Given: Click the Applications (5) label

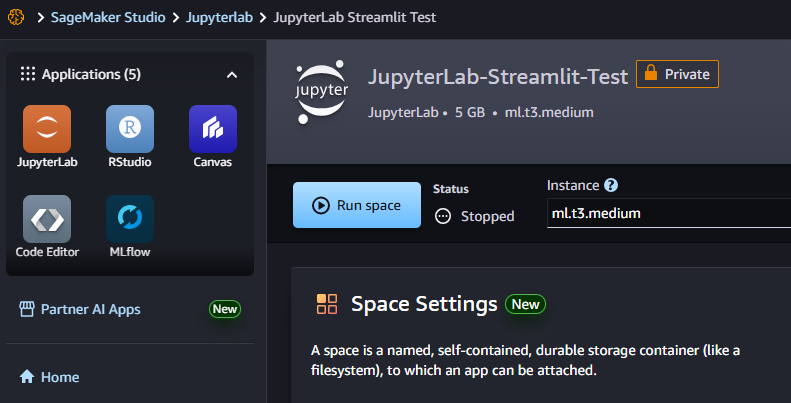Looking at the screenshot, I should [91, 75].
